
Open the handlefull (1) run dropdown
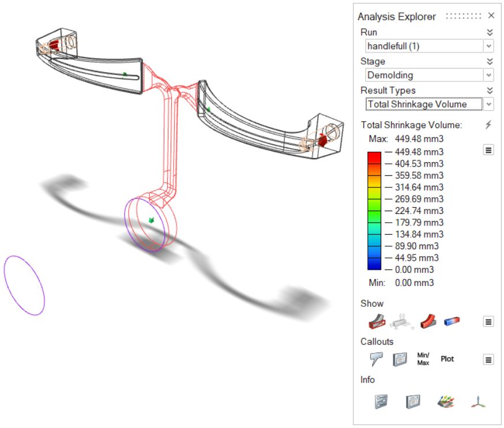pyautogui.click(x=488, y=46)
